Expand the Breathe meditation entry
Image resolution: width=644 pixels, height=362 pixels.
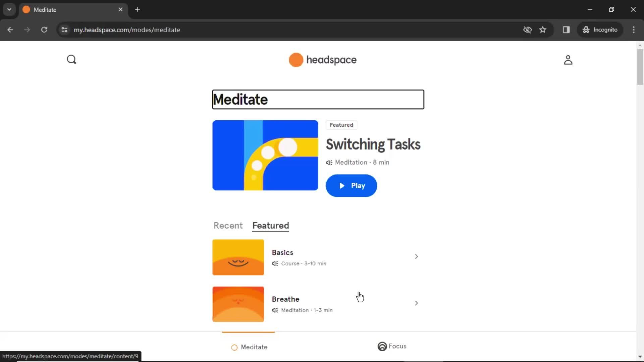[416, 303]
